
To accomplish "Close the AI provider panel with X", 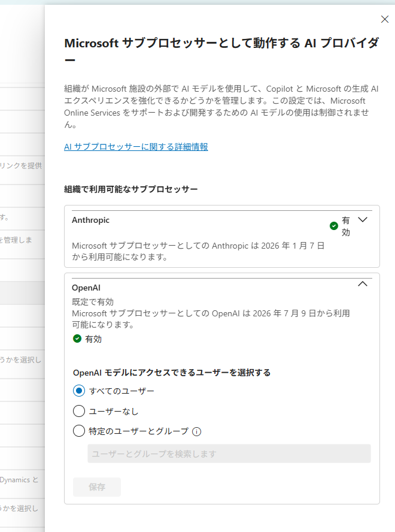I will click(x=384, y=19).
